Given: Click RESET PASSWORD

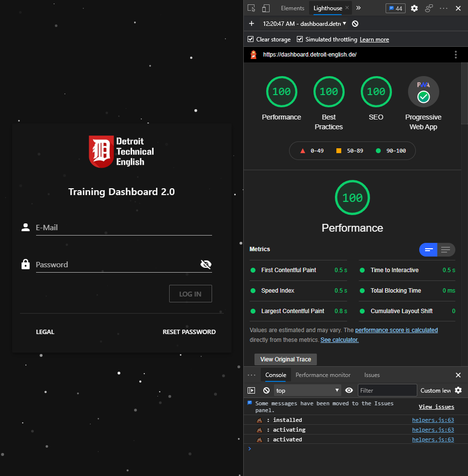Looking at the screenshot, I should click(189, 332).
